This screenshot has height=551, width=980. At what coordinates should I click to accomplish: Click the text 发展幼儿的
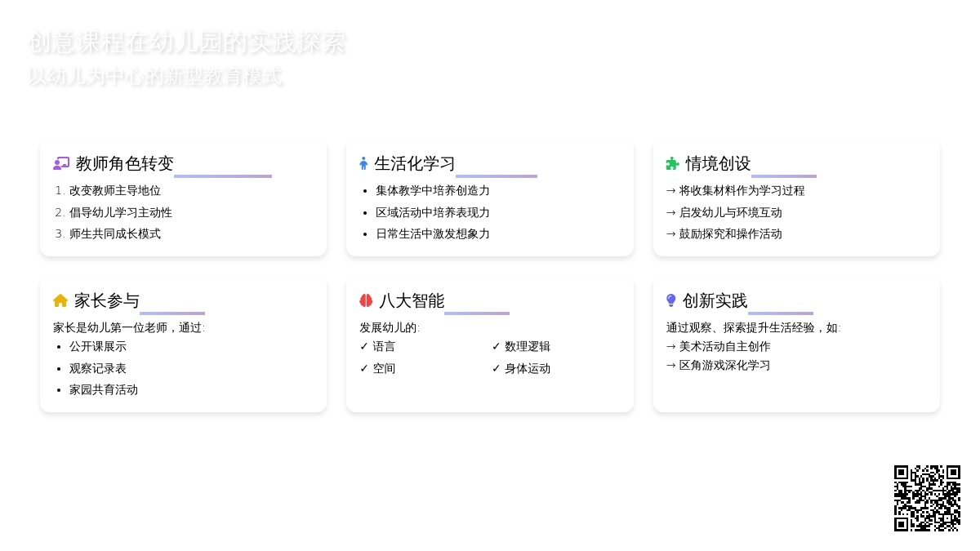388,327
